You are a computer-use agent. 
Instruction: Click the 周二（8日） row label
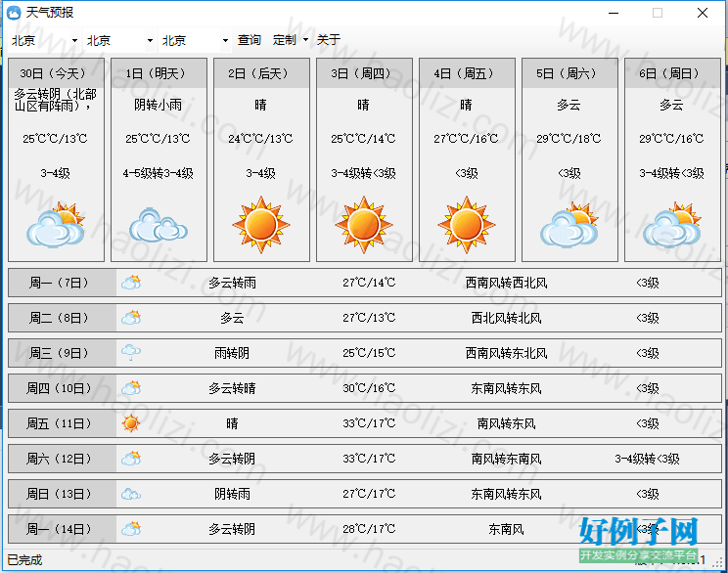[x=63, y=318]
